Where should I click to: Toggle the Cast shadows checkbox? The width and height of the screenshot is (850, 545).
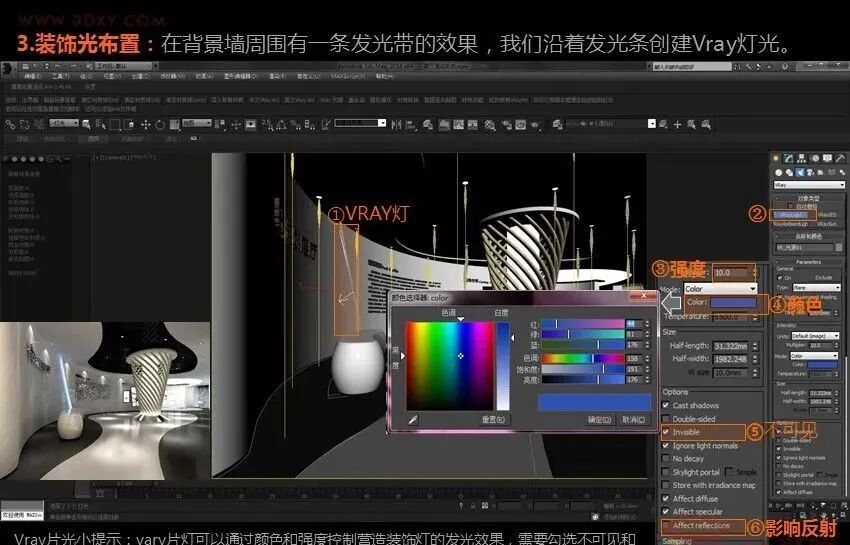[666, 405]
